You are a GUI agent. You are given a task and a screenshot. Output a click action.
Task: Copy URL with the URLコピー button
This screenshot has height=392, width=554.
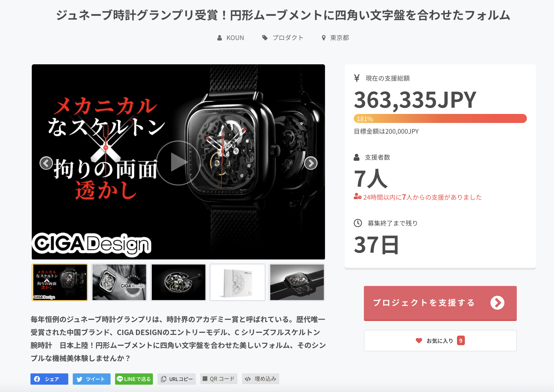tap(177, 379)
